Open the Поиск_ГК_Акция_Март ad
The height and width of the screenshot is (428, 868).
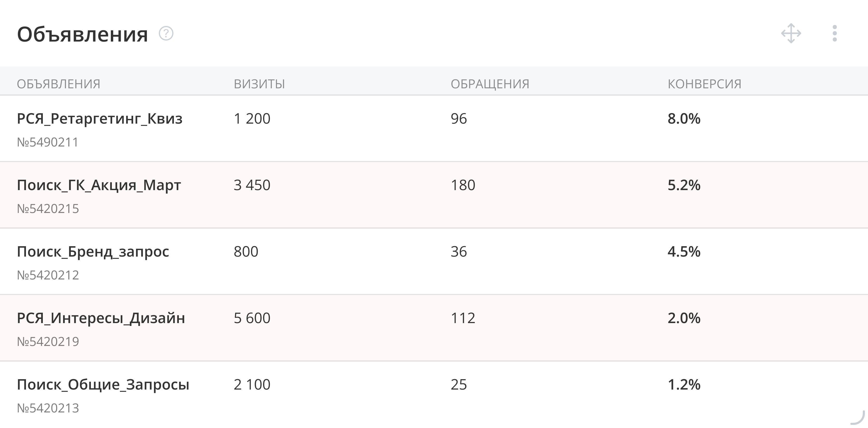(x=99, y=185)
